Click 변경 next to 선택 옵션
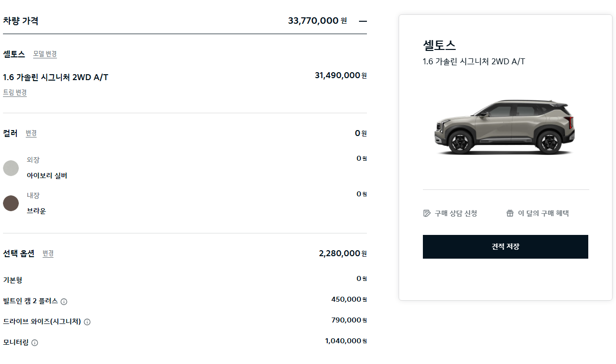 (x=48, y=253)
